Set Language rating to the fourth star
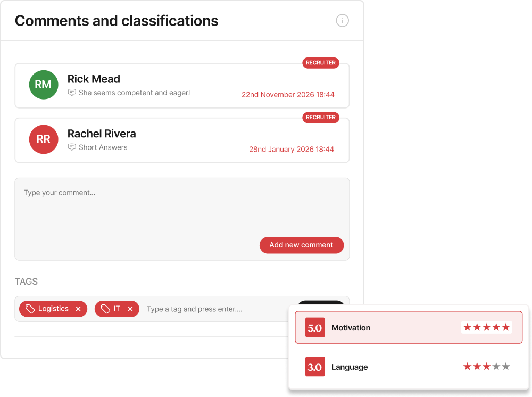The image size is (532, 397). pos(496,367)
